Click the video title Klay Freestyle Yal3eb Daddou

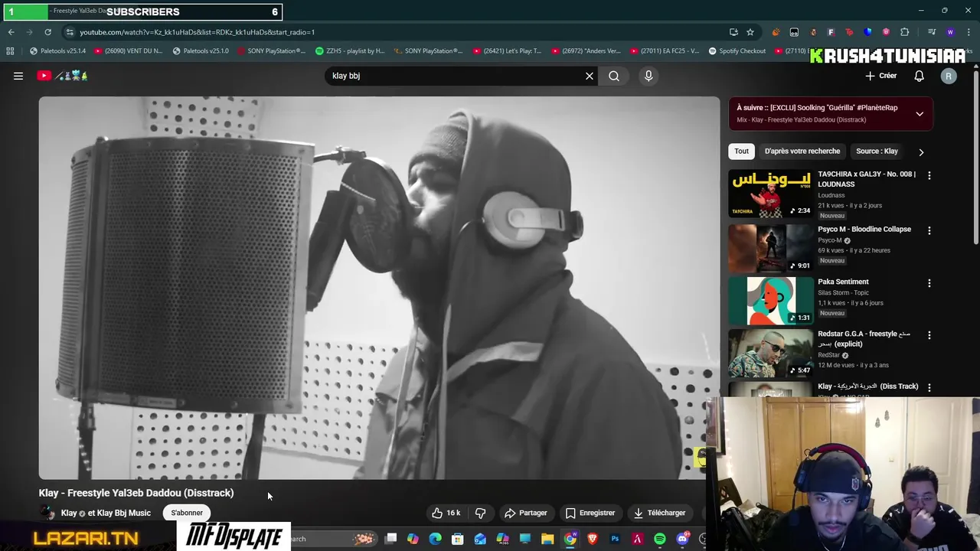[x=136, y=493]
